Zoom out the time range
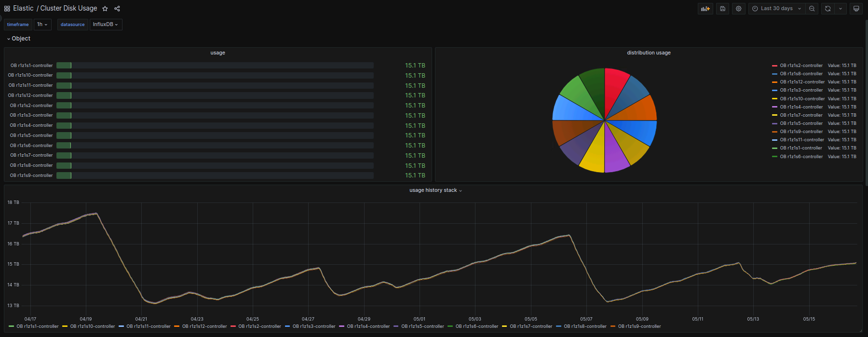 pos(812,9)
